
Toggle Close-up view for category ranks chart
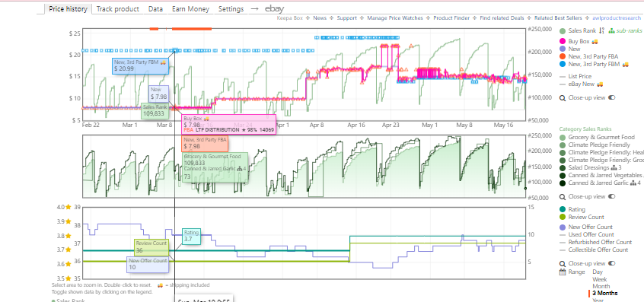[611, 196]
